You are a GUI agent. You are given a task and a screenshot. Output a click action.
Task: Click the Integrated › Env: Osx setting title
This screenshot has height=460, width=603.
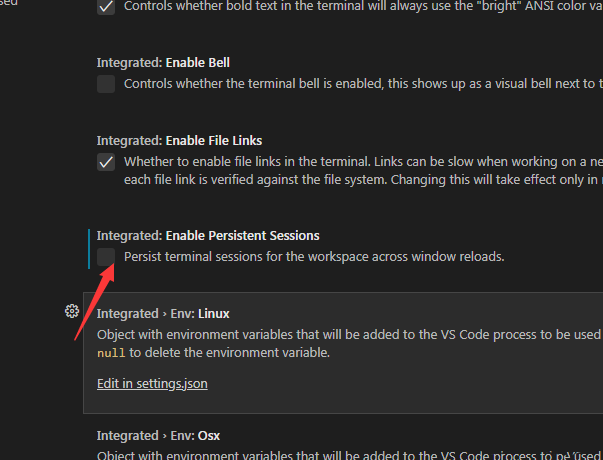tap(158, 436)
